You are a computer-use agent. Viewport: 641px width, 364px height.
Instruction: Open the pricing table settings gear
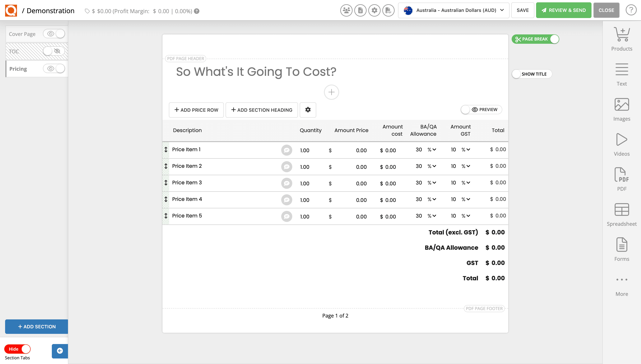tap(308, 110)
